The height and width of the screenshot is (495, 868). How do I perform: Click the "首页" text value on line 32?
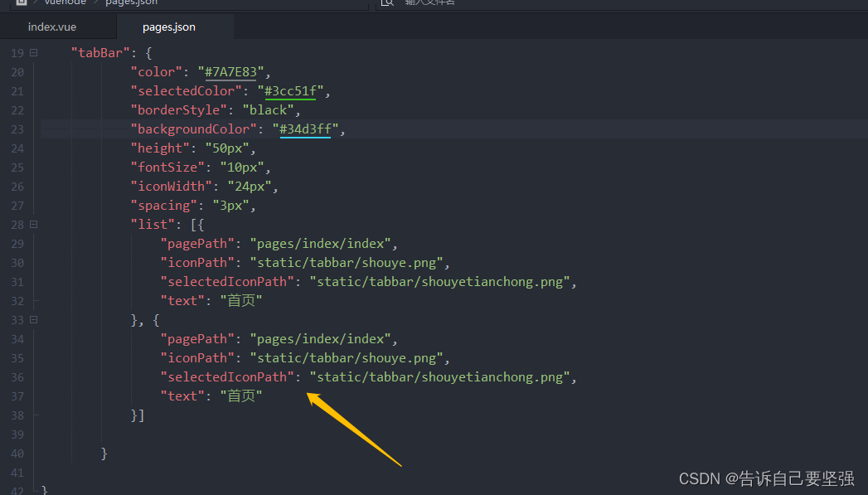tap(241, 301)
